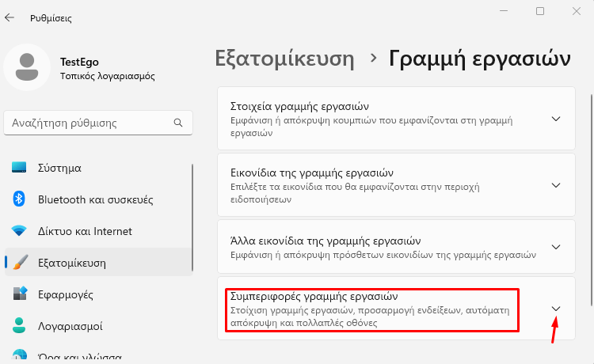
Task: Click the sidebar navigation scrollbar
Action: tap(192, 218)
